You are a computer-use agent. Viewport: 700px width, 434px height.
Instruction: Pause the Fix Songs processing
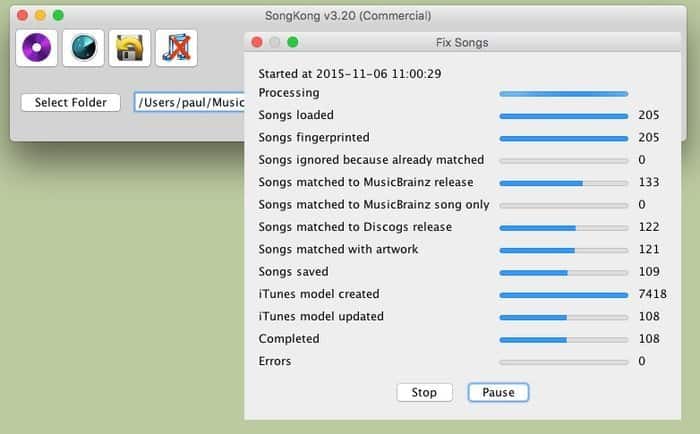click(498, 392)
